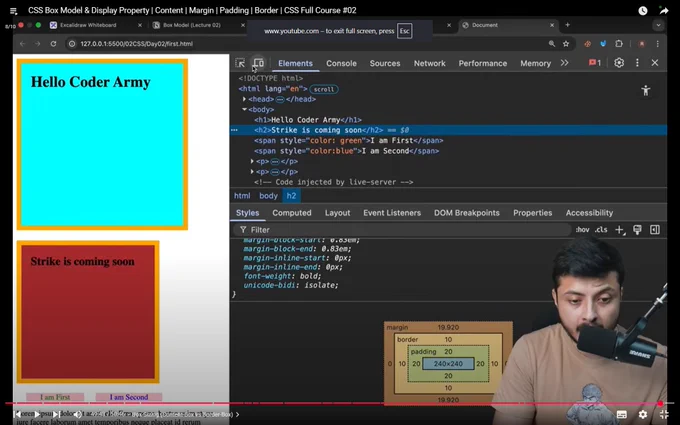Switch to the Console tab

(341, 63)
